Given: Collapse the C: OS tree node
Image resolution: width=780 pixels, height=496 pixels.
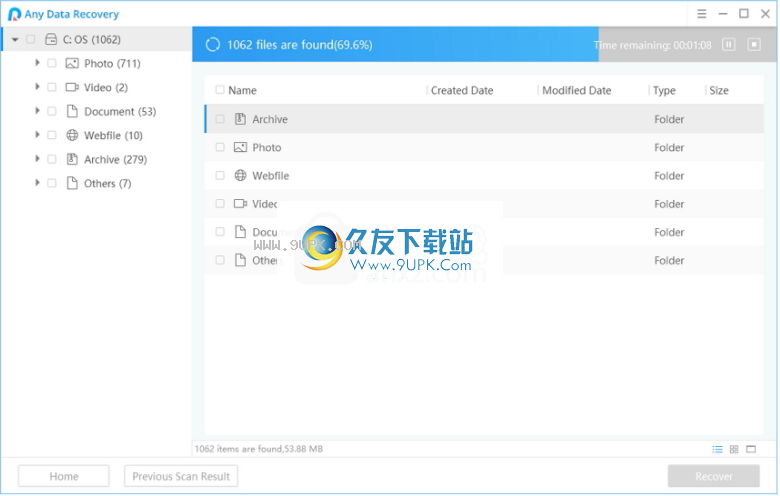Looking at the screenshot, I should [x=15, y=39].
